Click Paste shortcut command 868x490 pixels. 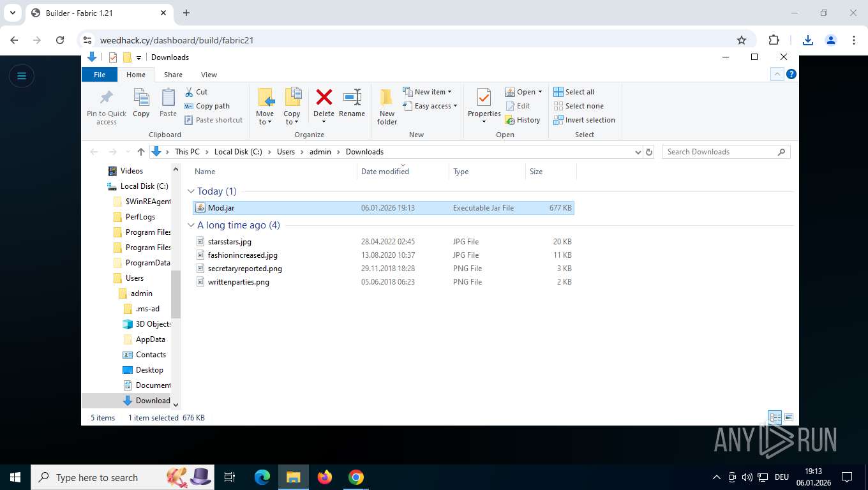(213, 120)
